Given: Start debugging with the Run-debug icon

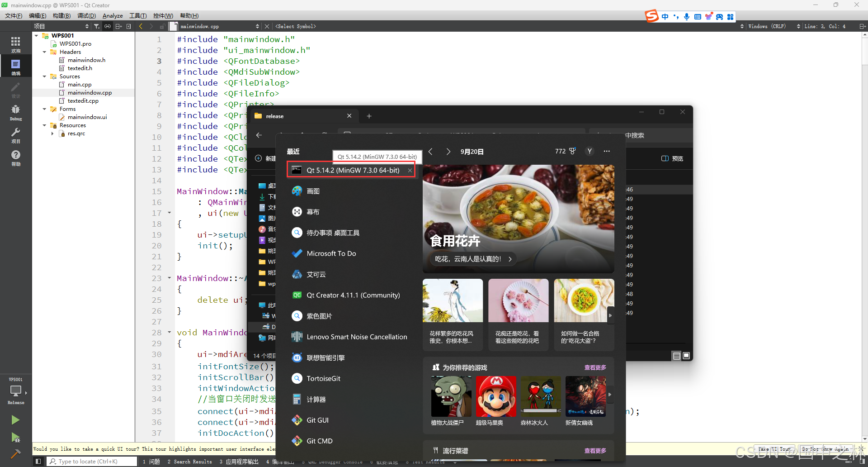Looking at the screenshot, I should (15, 437).
